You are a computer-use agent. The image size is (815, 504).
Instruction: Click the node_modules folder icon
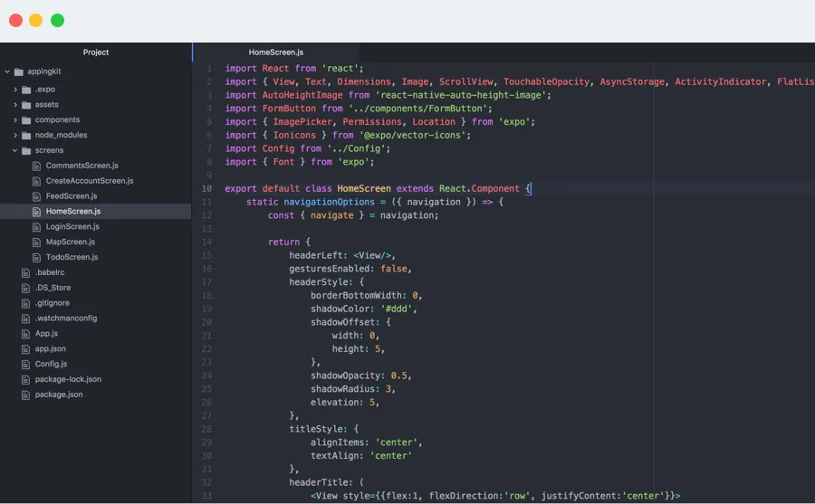pyautogui.click(x=26, y=135)
